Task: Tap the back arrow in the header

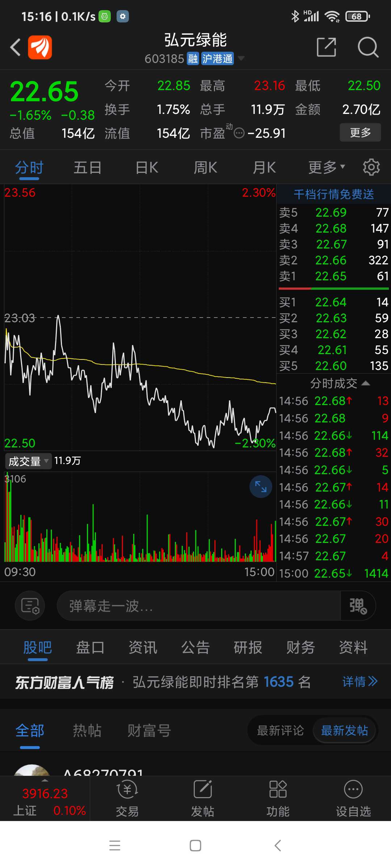Action: click(x=15, y=47)
